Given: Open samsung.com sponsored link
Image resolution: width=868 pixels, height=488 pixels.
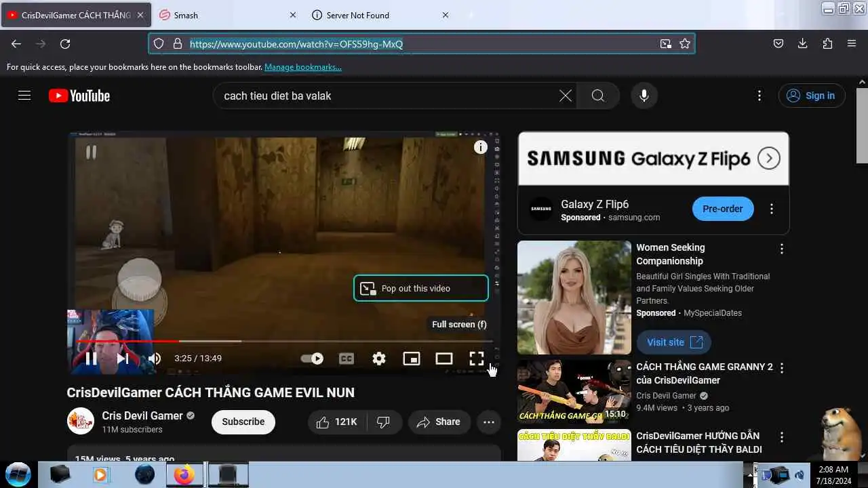Looking at the screenshot, I should click(634, 218).
